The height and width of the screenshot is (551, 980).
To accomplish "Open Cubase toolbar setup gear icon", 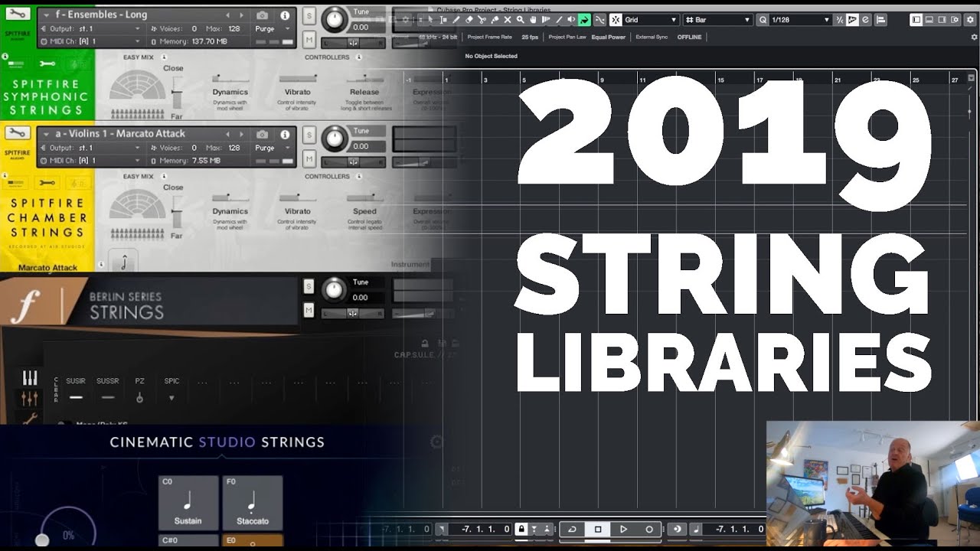I will [970, 20].
